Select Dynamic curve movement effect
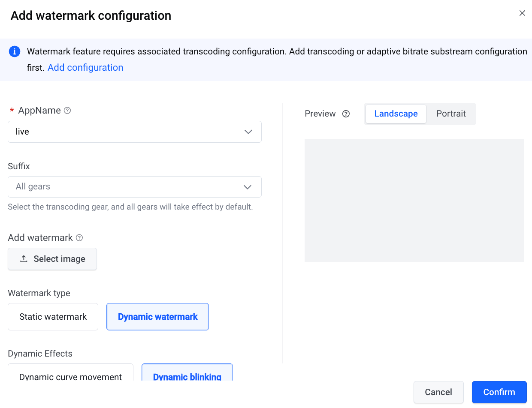 71,372
